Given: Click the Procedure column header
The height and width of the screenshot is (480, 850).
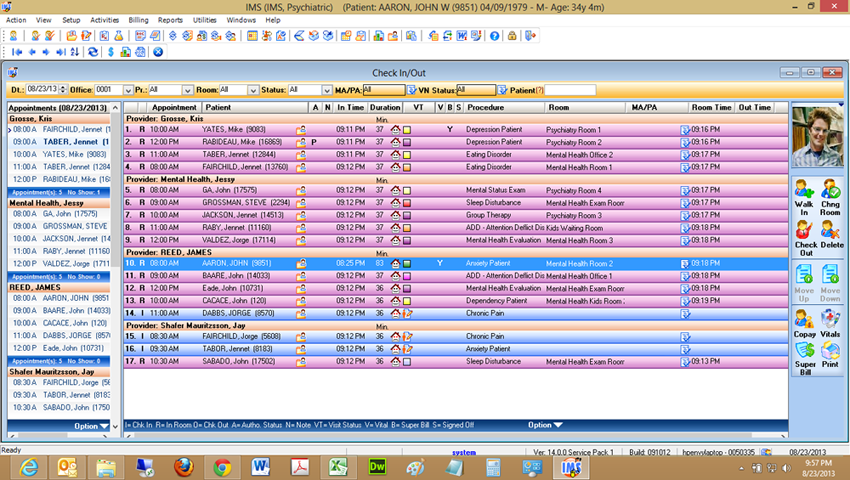Looking at the screenshot, I should tap(504, 107).
